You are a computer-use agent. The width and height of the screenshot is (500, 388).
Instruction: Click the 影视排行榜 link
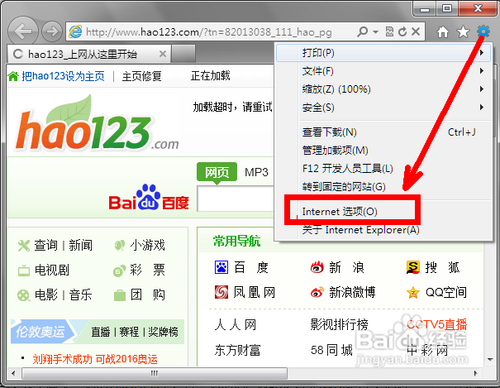339,324
